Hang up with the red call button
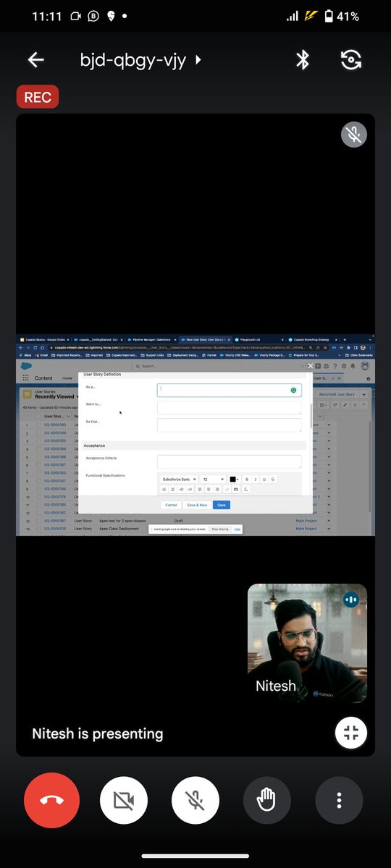 tap(52, 800)
